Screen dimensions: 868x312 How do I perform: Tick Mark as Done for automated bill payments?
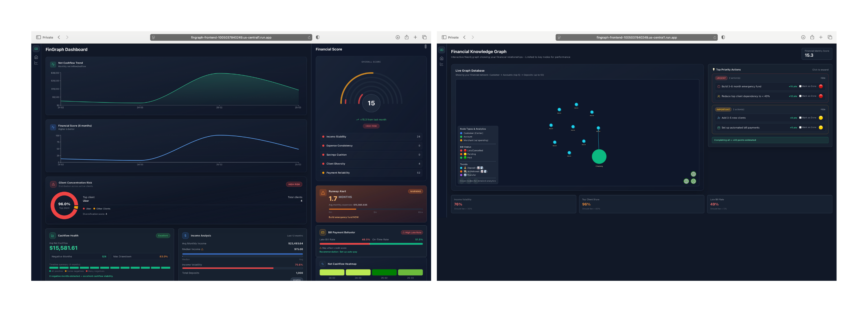click(x=800, y=128)
